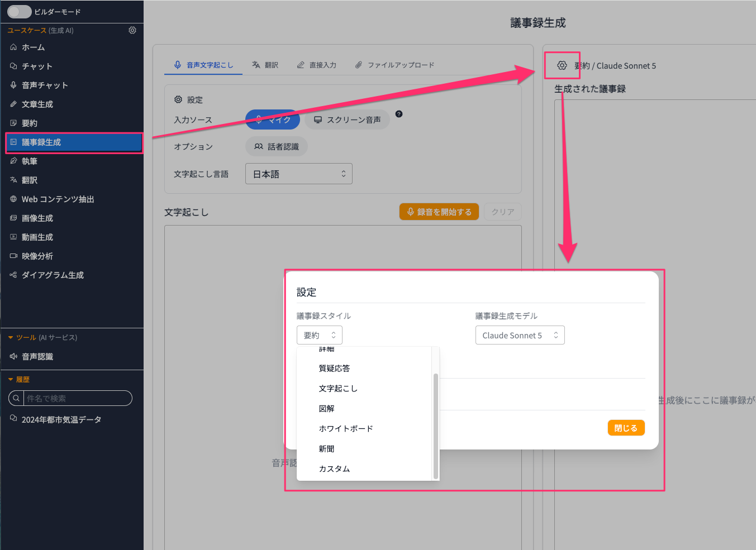The image size is (756, 550).
Task: Click the クリア button
Action: pos(503,212)
